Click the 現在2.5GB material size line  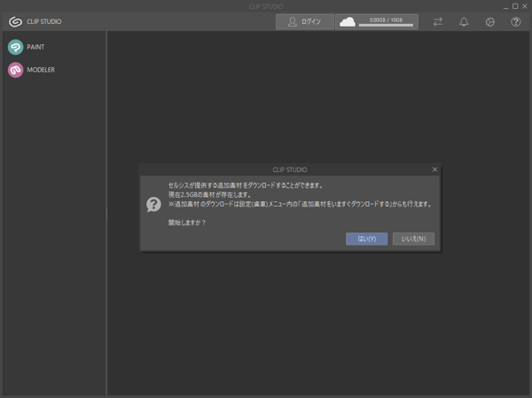(x=209, y=195)
